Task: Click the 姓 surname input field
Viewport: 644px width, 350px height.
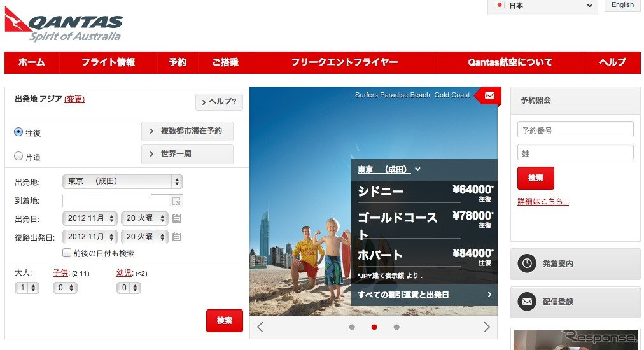Action: (575, 153)
